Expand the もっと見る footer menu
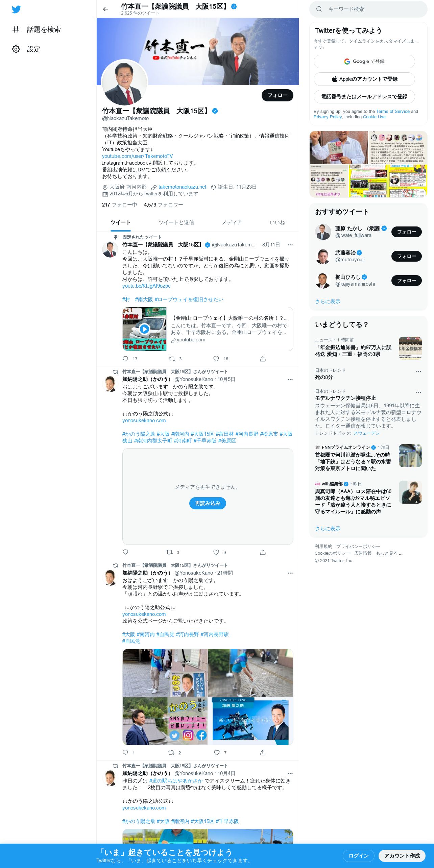 (x=389, y=553)
